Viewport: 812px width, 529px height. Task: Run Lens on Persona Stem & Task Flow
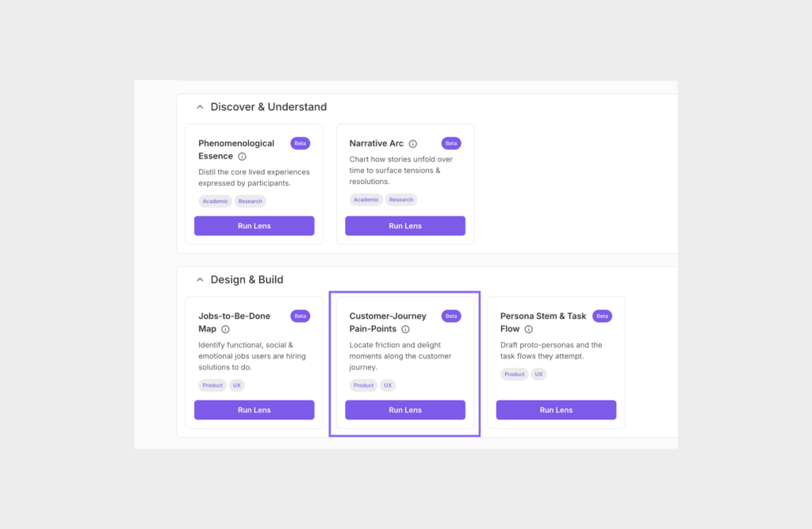click(556, 409)
